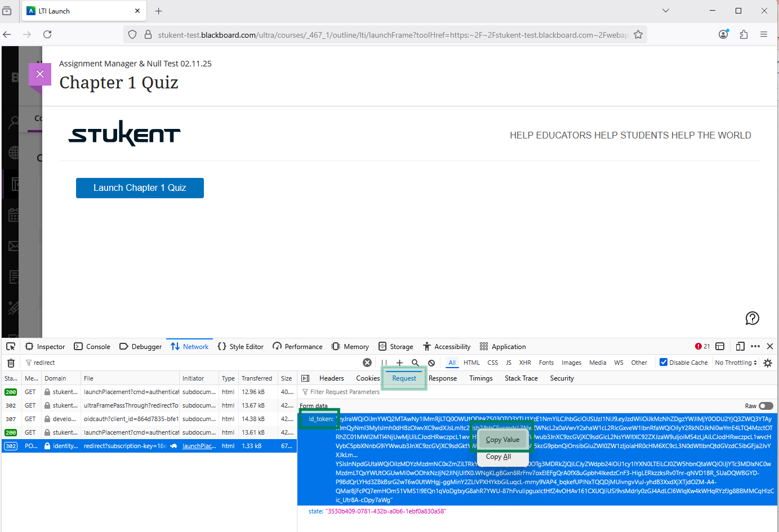The width and height of the screenshot is (779, 532).
Task: Click the launchPlac... initiator link
Action: pyautogui.click(x=199, y=446)
